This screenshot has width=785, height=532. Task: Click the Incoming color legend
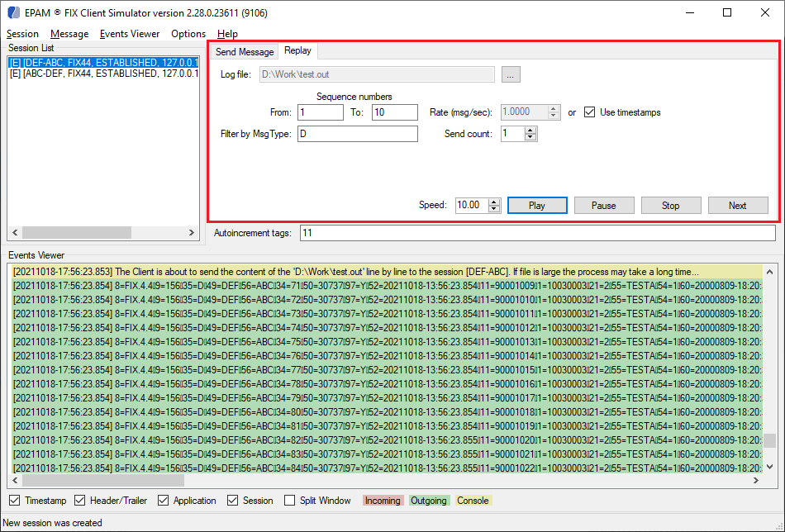coord(383,501)
